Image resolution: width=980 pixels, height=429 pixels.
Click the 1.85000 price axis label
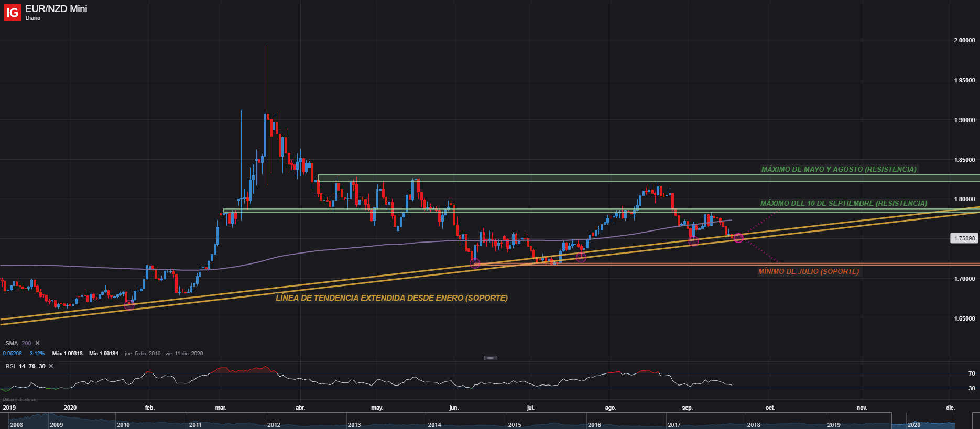964,160
